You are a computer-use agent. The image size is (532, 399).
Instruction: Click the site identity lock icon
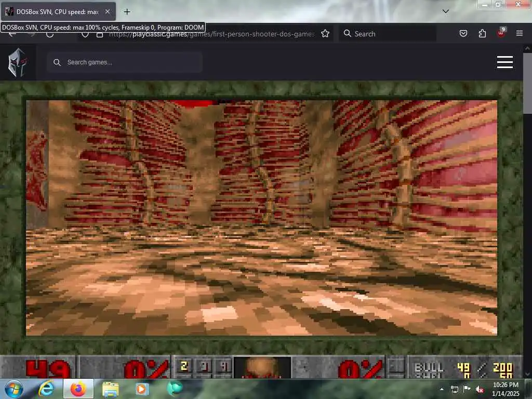[99, 35]
